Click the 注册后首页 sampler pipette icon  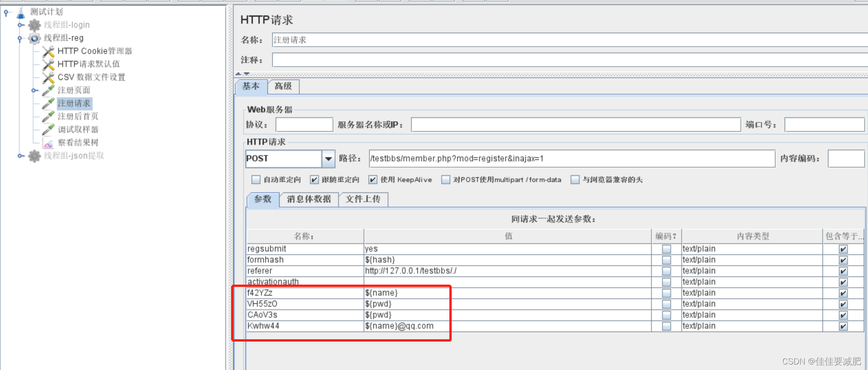(48, 117)
